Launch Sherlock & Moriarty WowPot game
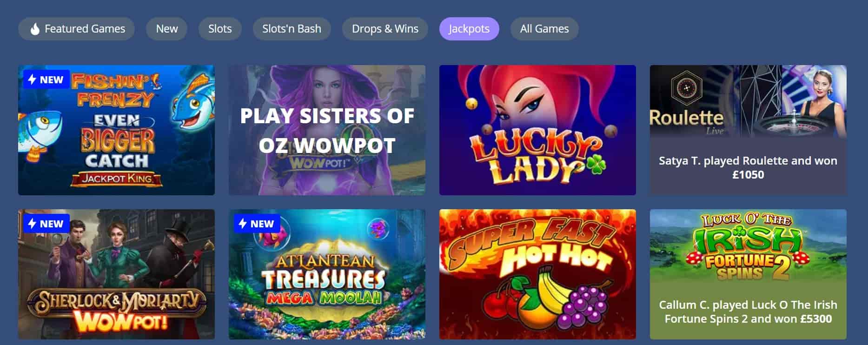Image resolution: width=868 pixels, height=345 pixels. click(116, 274)
